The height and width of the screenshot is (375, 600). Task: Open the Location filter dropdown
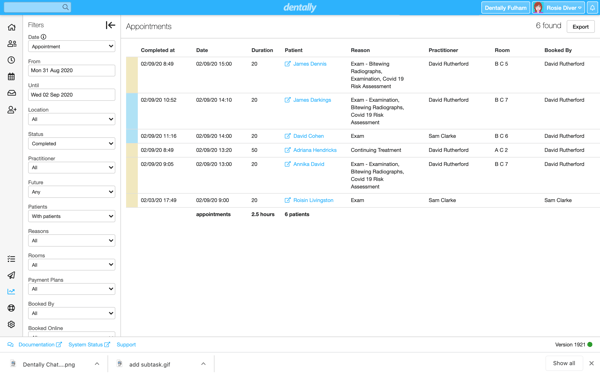click(x=72, y=119)
